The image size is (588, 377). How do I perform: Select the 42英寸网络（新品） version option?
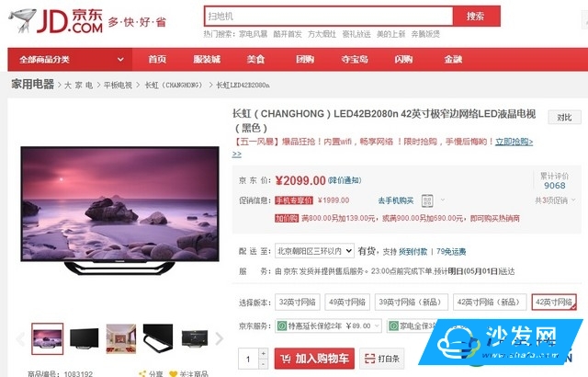[490, 302]
